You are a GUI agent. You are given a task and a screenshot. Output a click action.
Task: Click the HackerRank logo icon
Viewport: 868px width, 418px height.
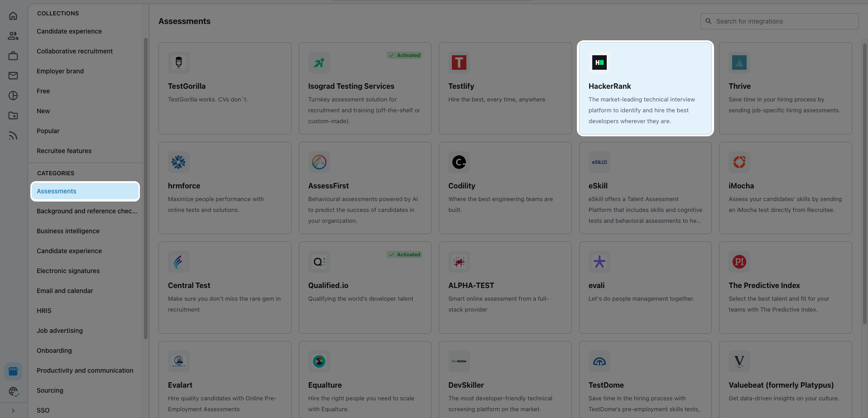click(599, 62)
